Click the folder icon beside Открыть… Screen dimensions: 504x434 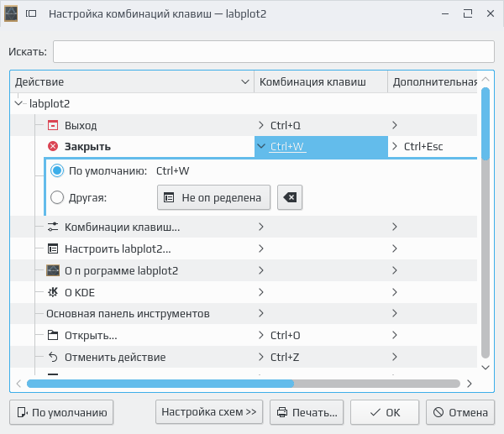tap(53, 335)
